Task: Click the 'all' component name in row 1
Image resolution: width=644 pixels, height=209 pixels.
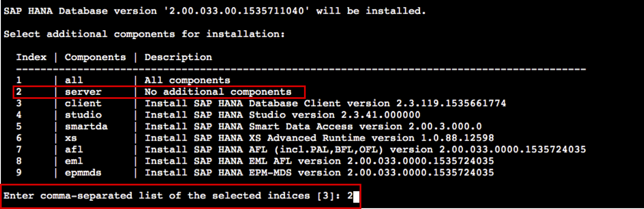Action: pyautogui.click(x=74, y=80)
